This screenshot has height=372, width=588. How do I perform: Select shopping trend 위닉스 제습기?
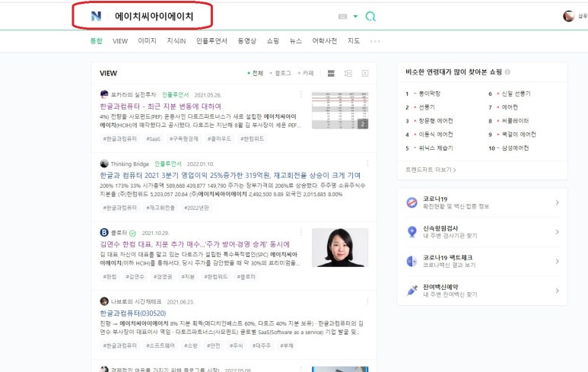click(435, 148)
